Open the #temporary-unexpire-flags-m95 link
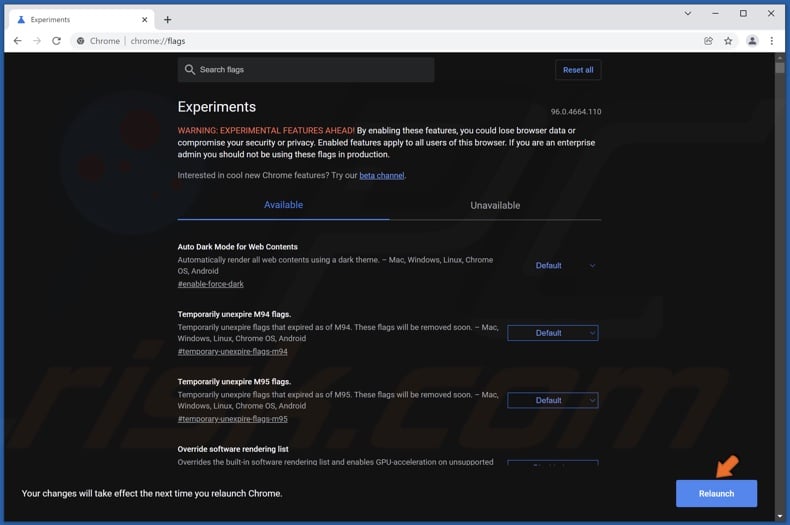 click(x=232, y=419)
